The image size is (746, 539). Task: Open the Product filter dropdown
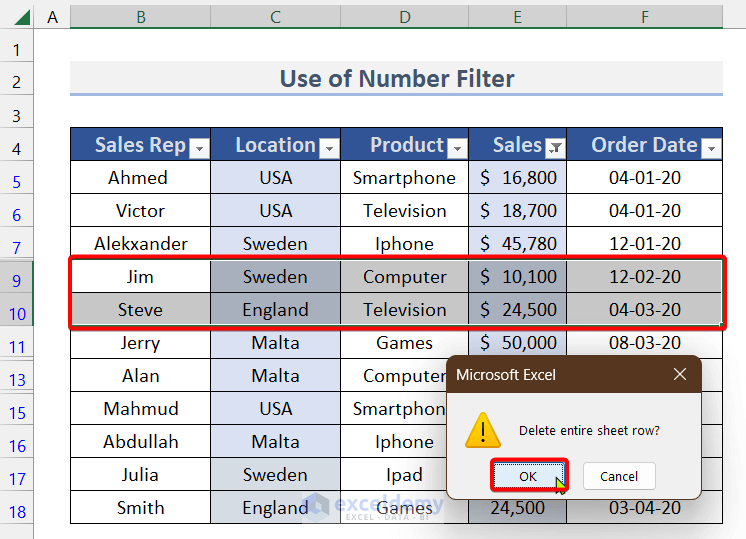pyautogui.click(x=457, y=148)
